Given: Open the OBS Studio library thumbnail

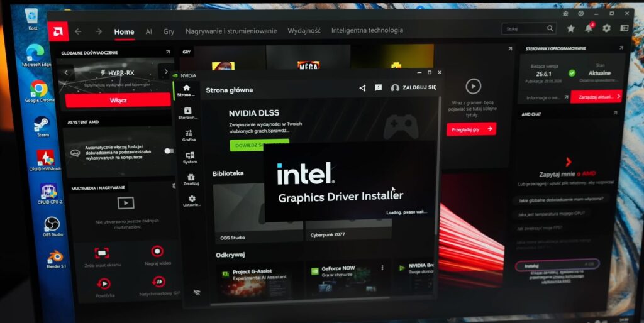Looking at the screenshot, I should point(258,214).
